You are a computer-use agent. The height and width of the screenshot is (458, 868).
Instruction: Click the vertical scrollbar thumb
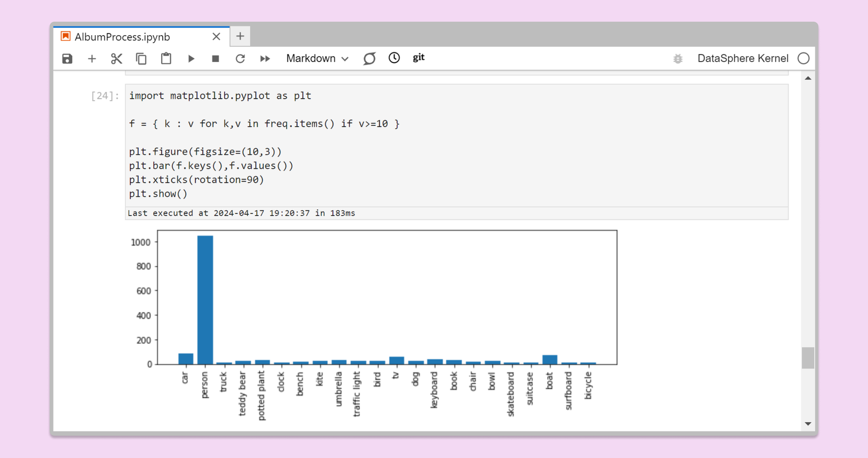pos(808,358)
